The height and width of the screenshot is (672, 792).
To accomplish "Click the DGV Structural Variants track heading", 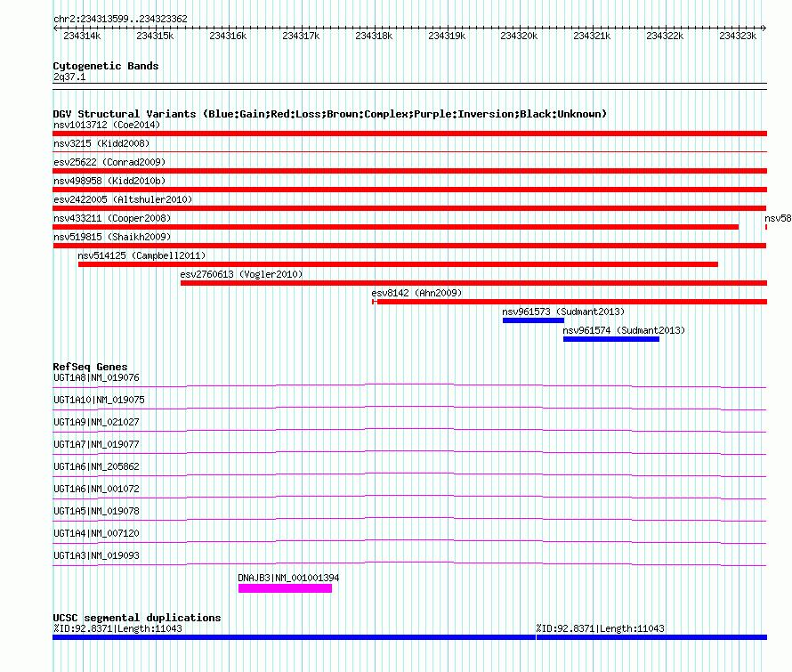I will pyautogui.click(x=330, y=114).
